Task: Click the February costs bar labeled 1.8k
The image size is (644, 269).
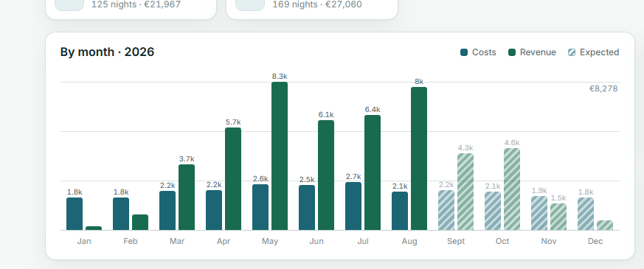Action: pos(121,214)
